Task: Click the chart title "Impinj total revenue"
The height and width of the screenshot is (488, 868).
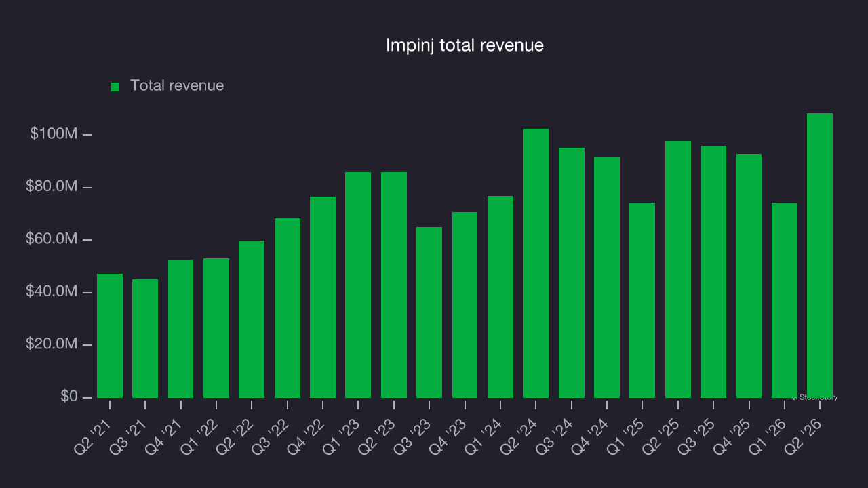Action: tap(465, 45)
